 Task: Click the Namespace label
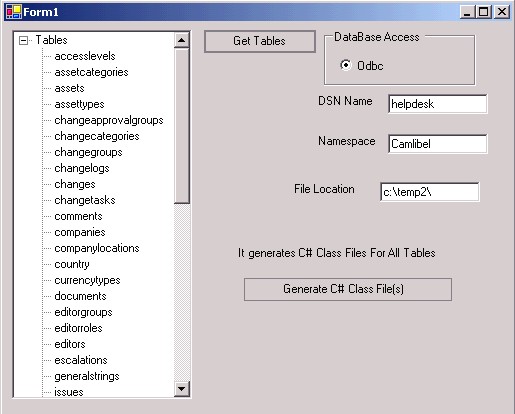pyautogui.click(x=347, y=141)
